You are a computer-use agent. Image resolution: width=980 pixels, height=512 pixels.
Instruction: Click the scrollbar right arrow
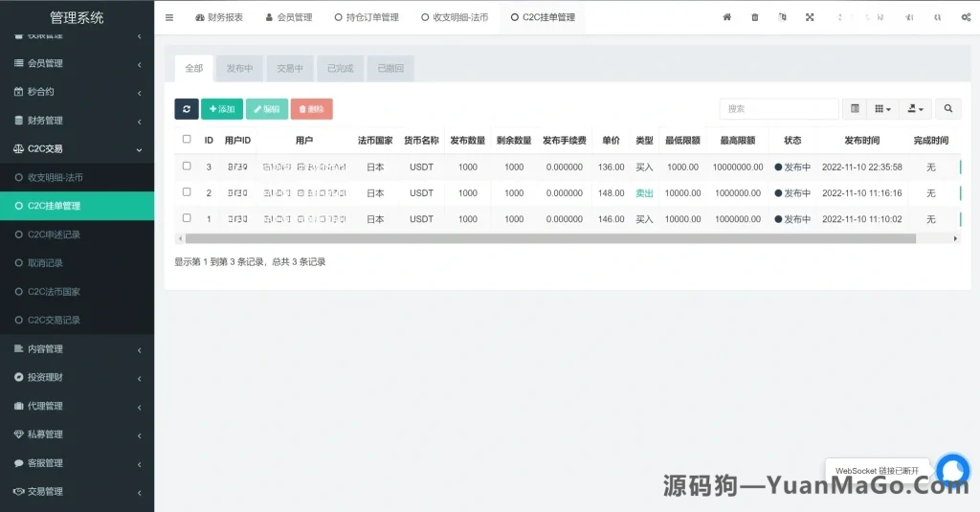(x=955, y=238)
